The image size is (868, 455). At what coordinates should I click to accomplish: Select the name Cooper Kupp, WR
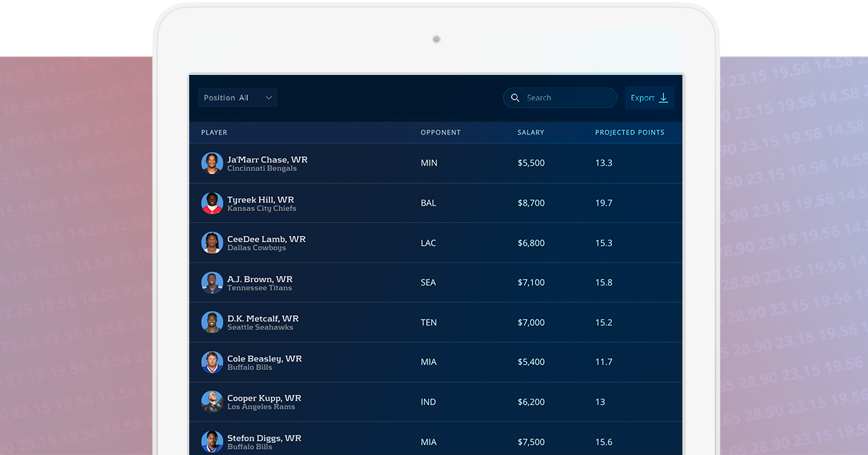(x=264, y=398)
